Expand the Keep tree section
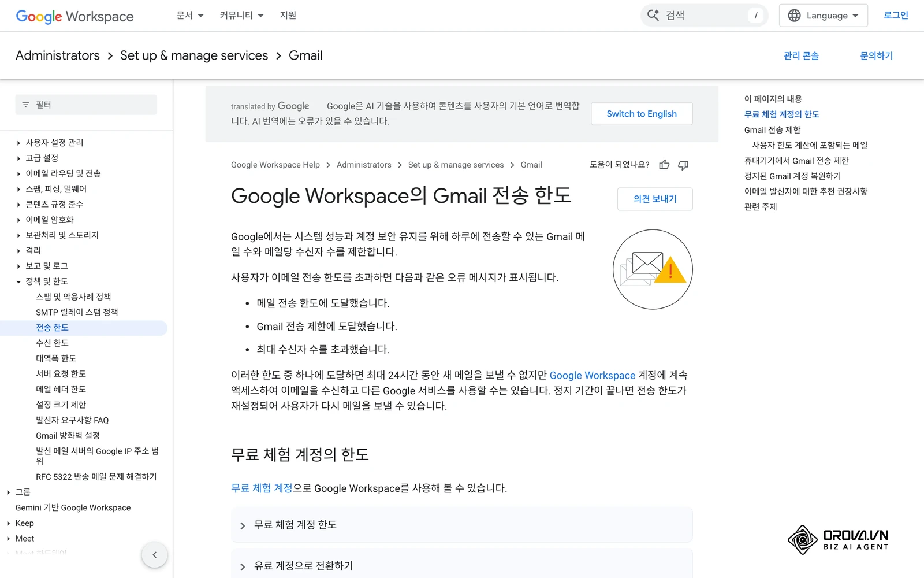The image size is (924, 578). [8, 523]
